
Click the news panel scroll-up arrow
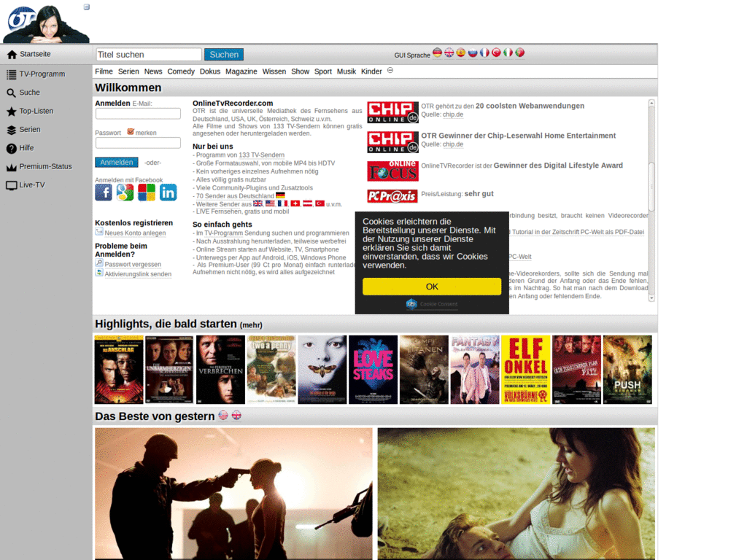pos(651,103)
